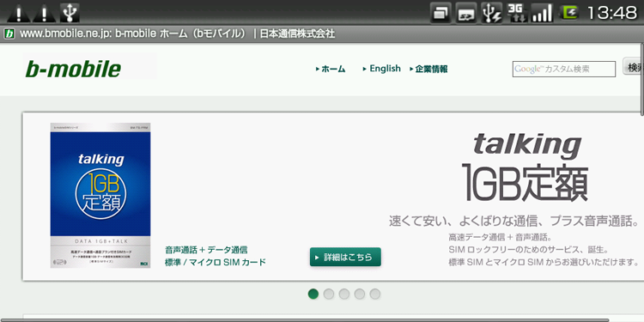Screen dimensions: 644x322
Task: Click the 音声通話＋データ通信 text
Action: click(x=206, y=250)
